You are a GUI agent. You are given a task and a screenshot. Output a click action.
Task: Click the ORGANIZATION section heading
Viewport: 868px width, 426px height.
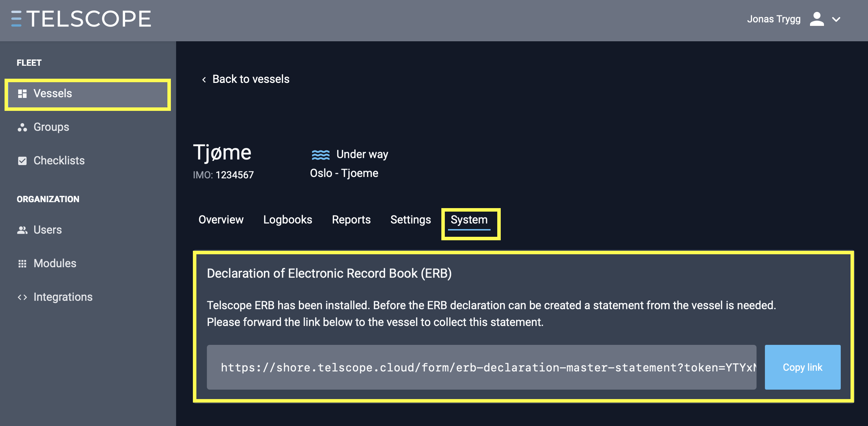pos(48,199)
